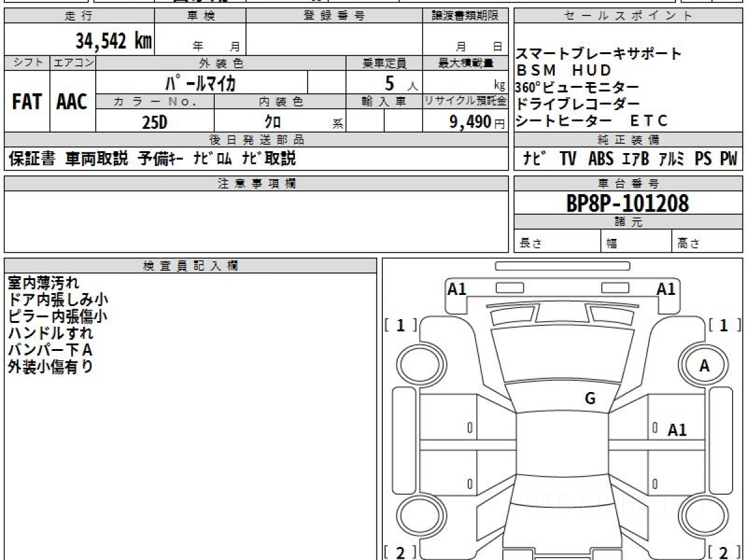Select the シートヒーター ETC line

[x=591, y=121]
